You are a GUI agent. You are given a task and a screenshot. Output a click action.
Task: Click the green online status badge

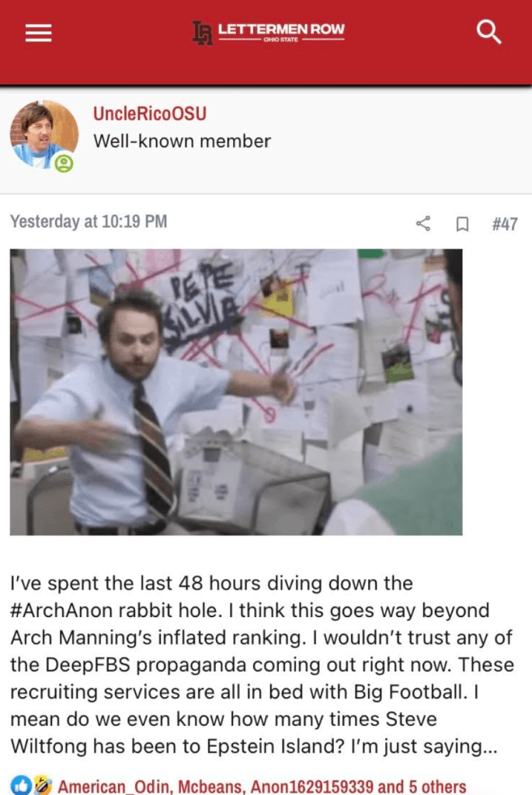tap(64, 163)
